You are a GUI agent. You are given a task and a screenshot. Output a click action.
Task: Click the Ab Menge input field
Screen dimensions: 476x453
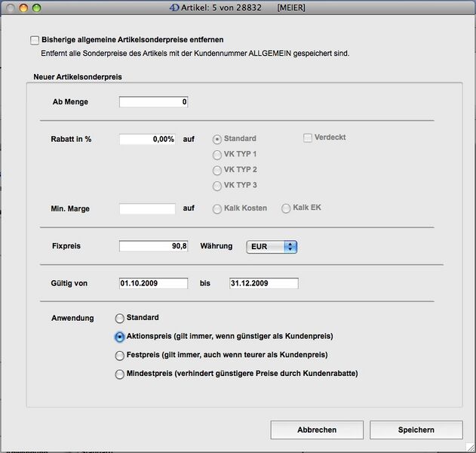(153, 102)
